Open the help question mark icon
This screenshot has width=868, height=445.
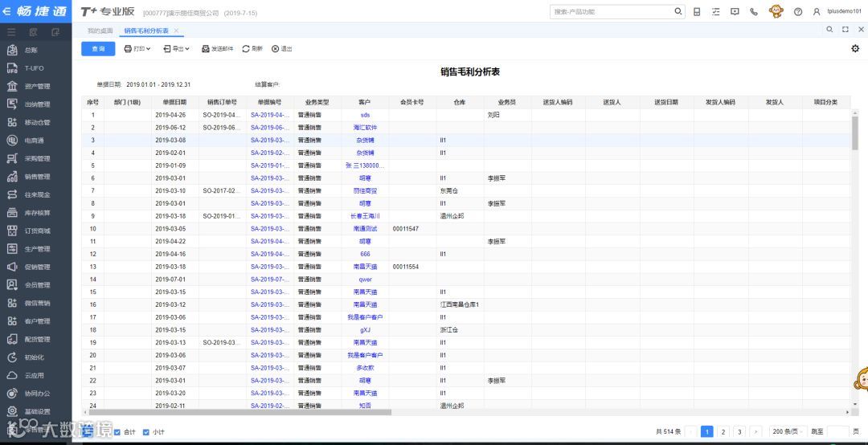798,11
